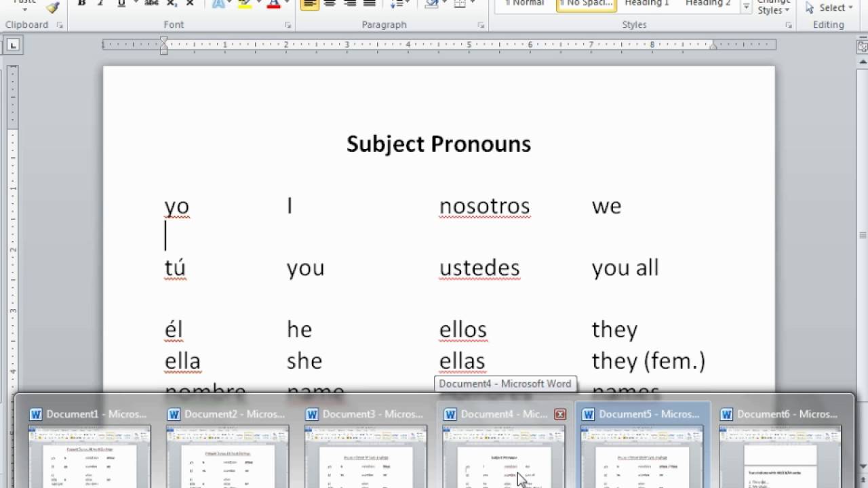Click the word 'ellos'
868x488 pixels.
coord(463,329)
